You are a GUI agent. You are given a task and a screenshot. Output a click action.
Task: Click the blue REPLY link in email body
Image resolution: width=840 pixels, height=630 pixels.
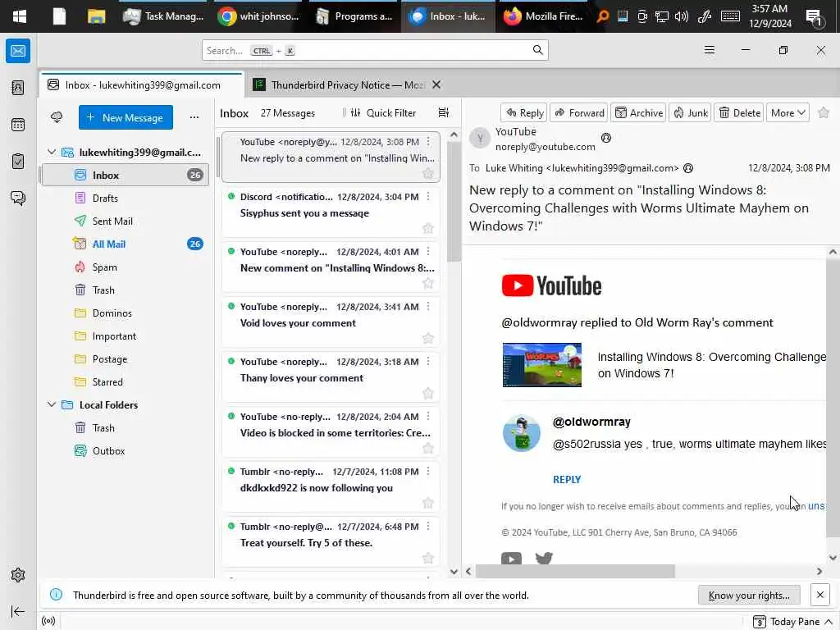pos(567,479)
